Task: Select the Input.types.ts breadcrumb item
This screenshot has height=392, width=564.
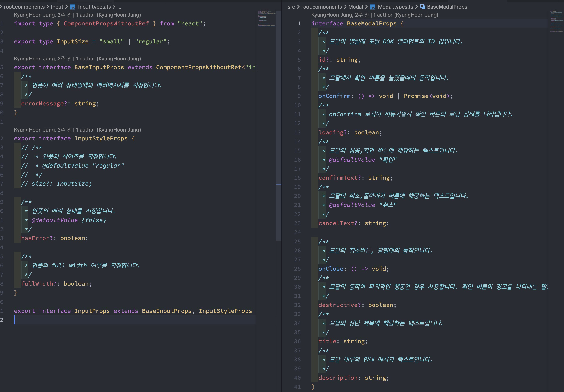Action: [x=95, y=7]
